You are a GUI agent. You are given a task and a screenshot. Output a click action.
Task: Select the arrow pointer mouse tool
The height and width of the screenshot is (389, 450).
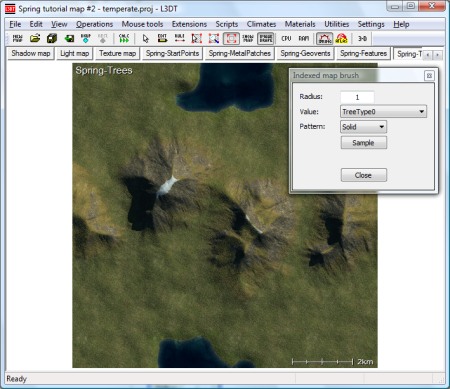145,39
